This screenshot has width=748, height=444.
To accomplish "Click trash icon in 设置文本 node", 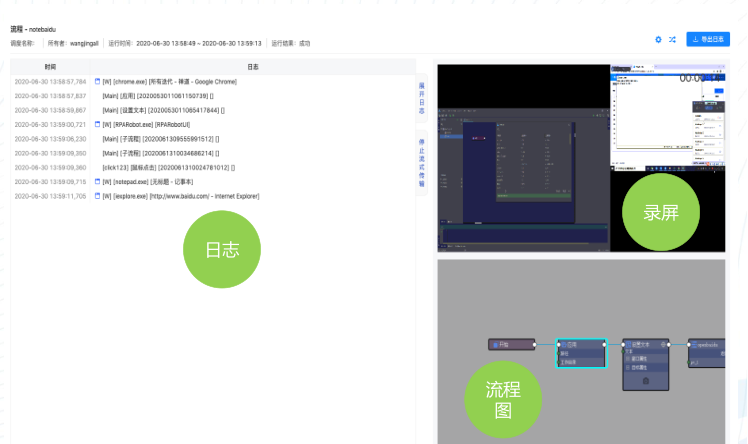I will (x=645, y=381).
